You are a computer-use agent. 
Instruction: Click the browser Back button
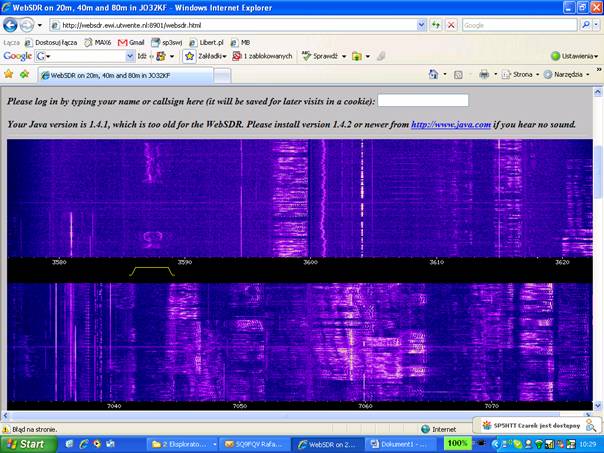11,25
